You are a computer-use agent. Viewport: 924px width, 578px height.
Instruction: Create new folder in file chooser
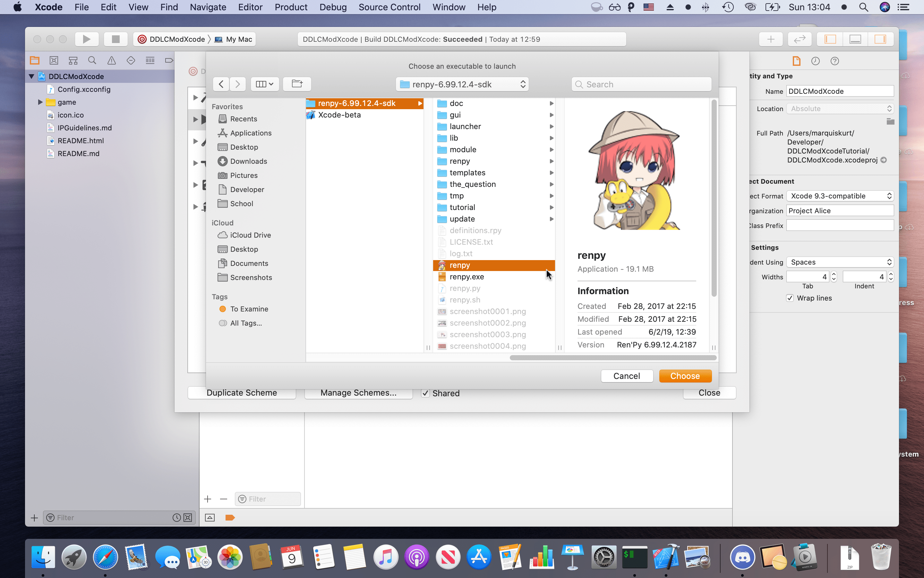click(297, 84)
